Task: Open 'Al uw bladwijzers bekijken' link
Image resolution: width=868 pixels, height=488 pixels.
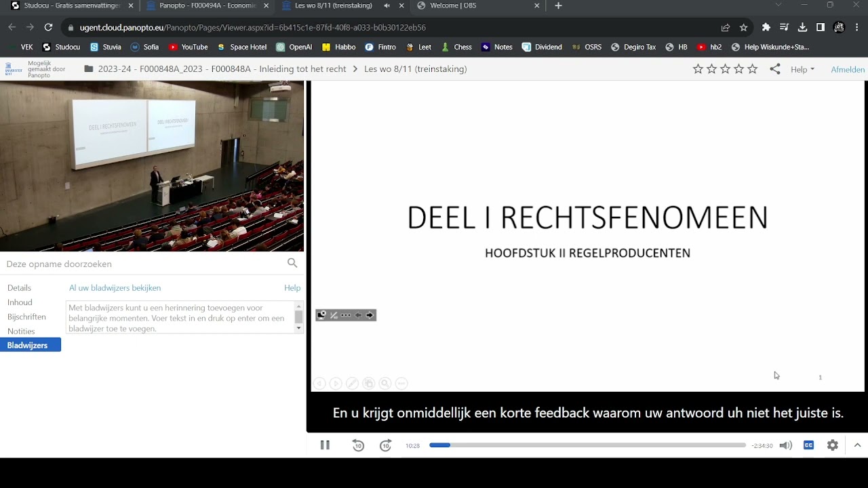Action: (x=115, y=288)
